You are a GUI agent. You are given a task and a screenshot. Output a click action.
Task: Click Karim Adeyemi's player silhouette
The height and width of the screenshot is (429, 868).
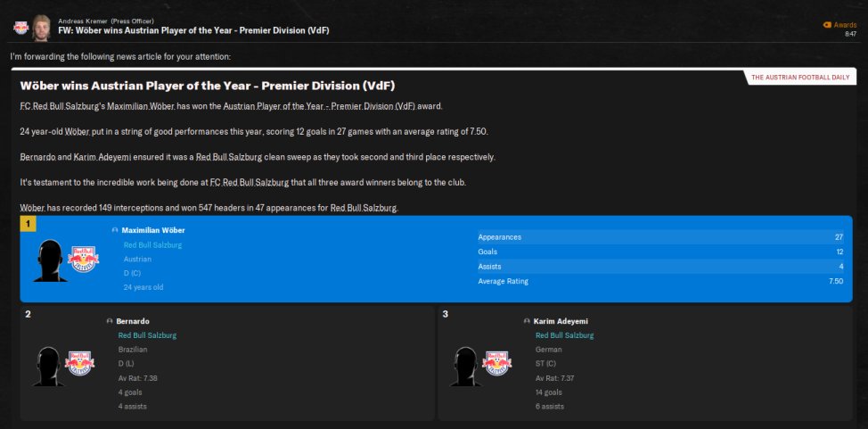click(x=464, y=366)
